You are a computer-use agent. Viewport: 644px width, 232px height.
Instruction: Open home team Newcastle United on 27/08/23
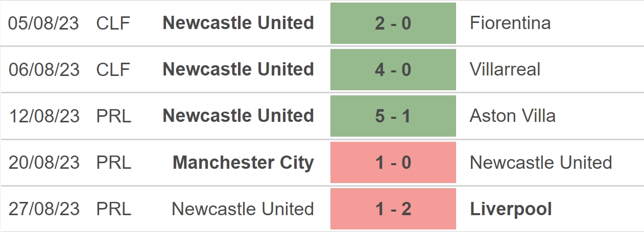tap(243, 209)
